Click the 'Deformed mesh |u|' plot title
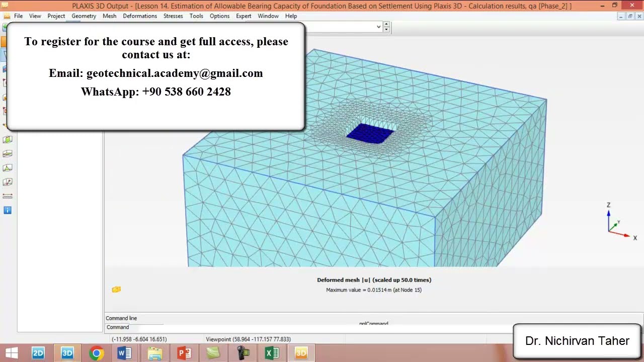The width and height of the screenshot is (644, 362). [x=374, y=280]
